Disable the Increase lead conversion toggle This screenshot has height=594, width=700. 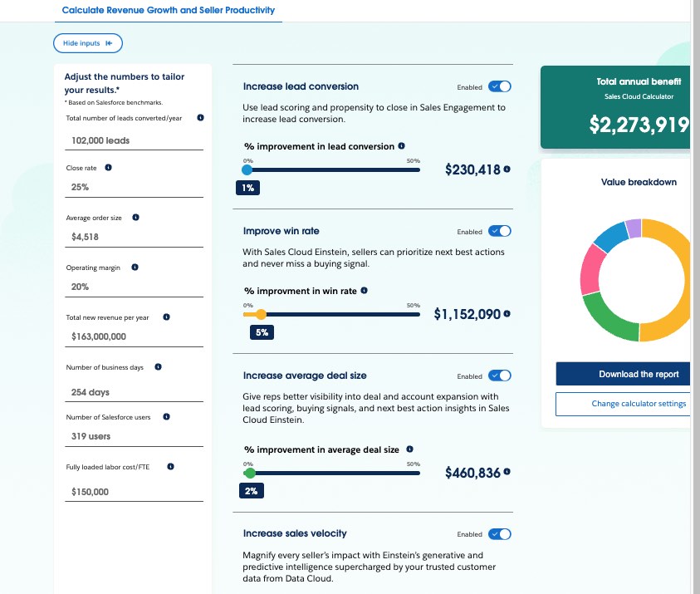(x=500, y=86)
